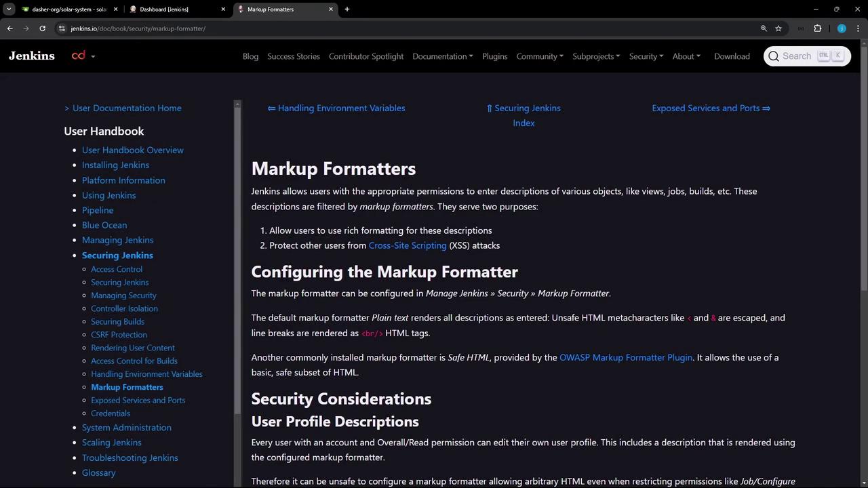
Task: Open Managing Jenkins in sidebar
Action: click(117, 240)
